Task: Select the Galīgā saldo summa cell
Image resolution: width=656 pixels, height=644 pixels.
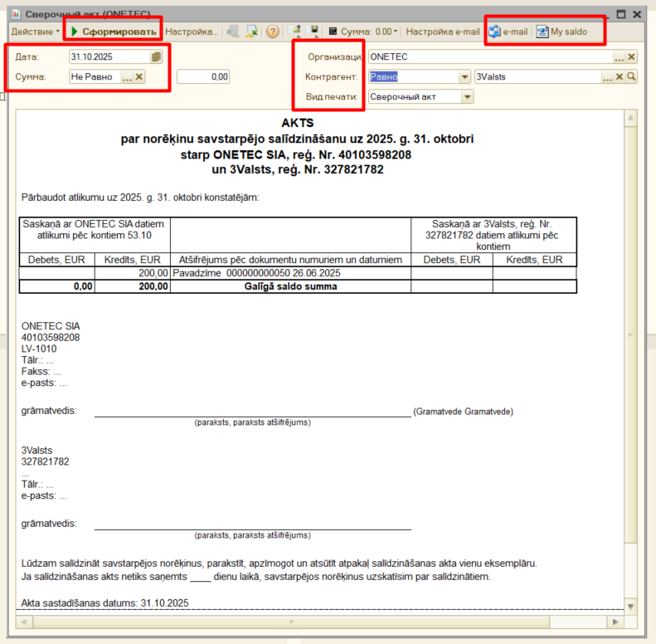Action: point(290,286)
